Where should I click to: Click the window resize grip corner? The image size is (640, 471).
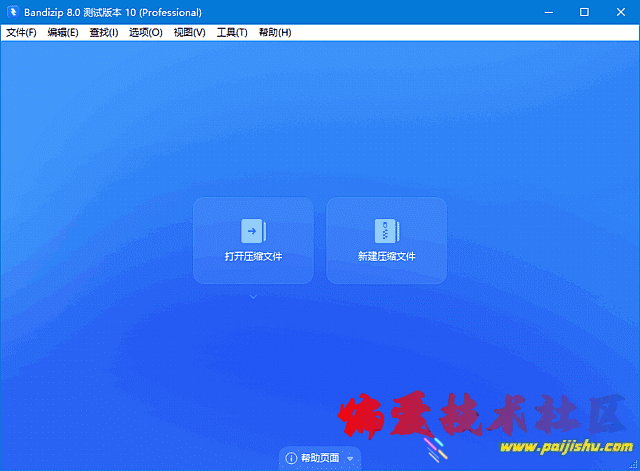click(x=633, y=465)
